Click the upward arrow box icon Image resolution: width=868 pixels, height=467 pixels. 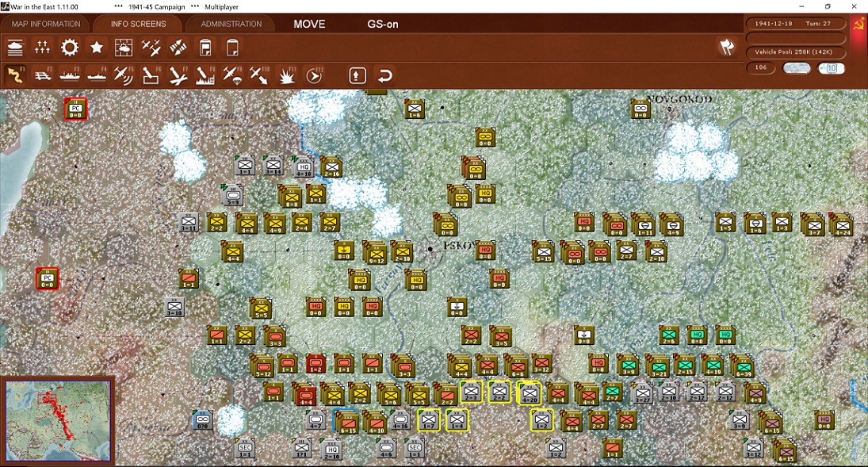(357, 75)
